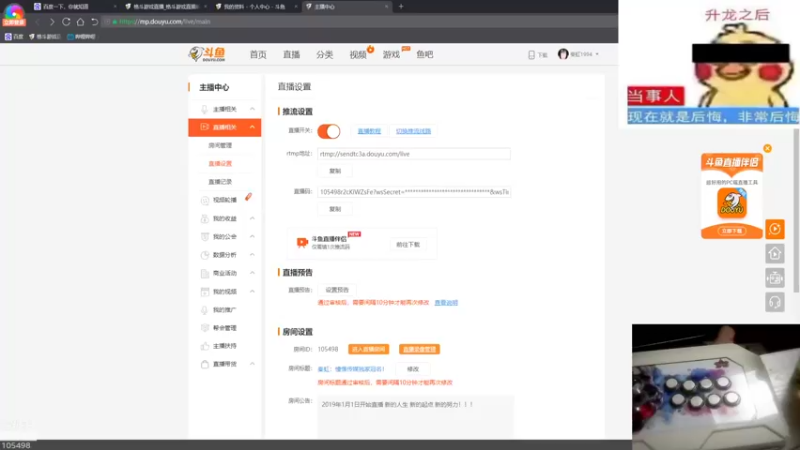This screenshot has height=450, width=800.
Task: Reload the page with browser refresh icon
Action: [x=66, y=21]
